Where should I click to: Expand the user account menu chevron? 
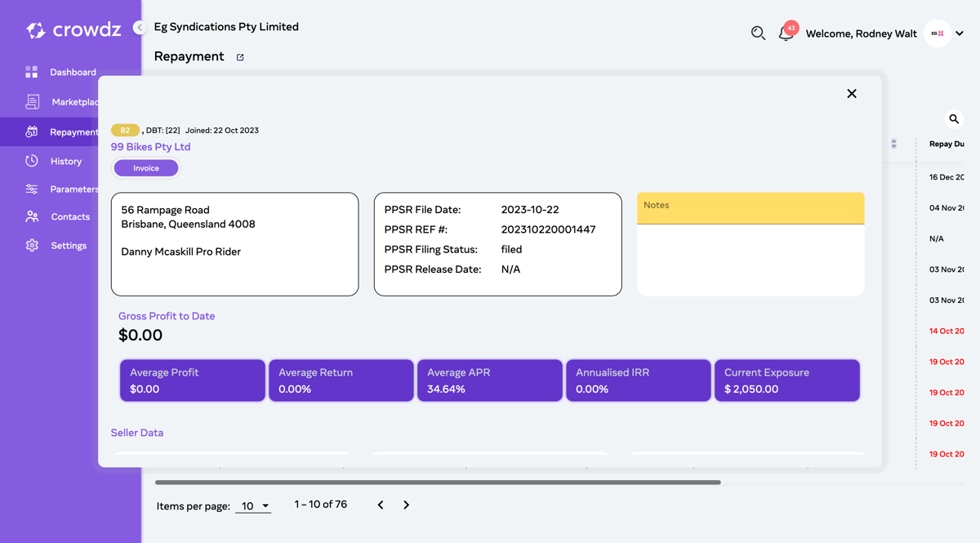tap(960, 33)
